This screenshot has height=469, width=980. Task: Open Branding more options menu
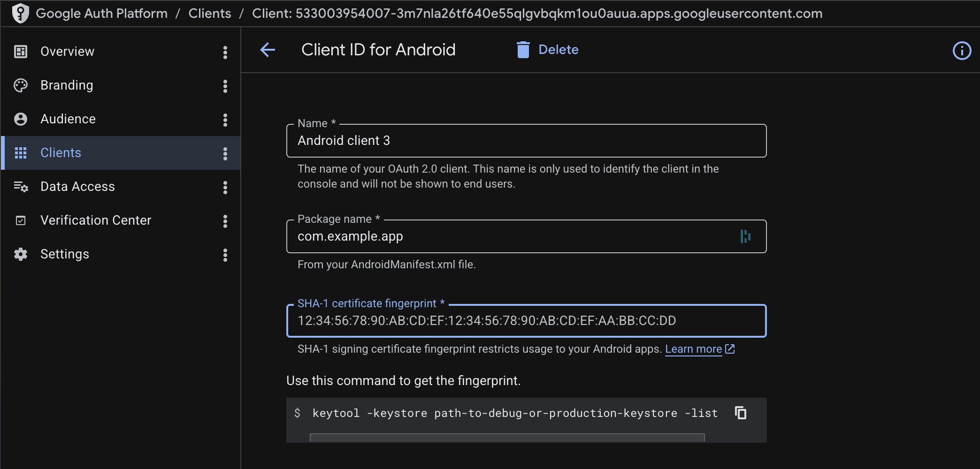click(x=225, y=86)
